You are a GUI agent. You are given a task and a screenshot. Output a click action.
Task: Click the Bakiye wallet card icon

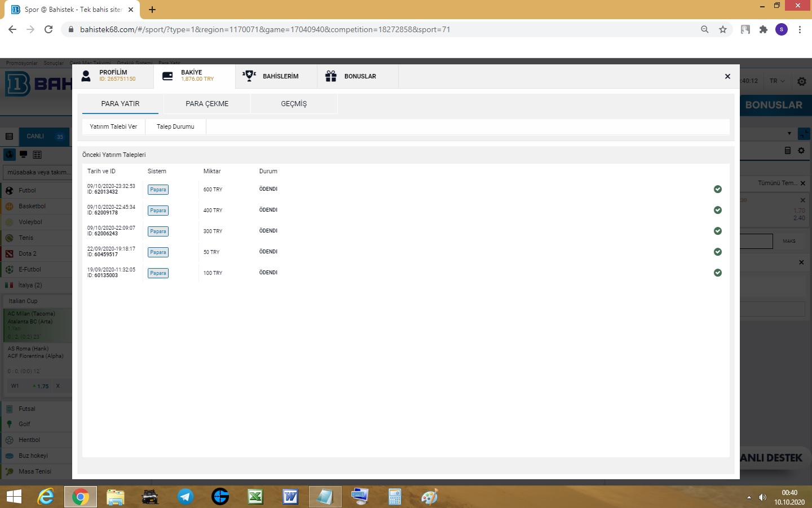pyautogui.click(x=167, y=76)
